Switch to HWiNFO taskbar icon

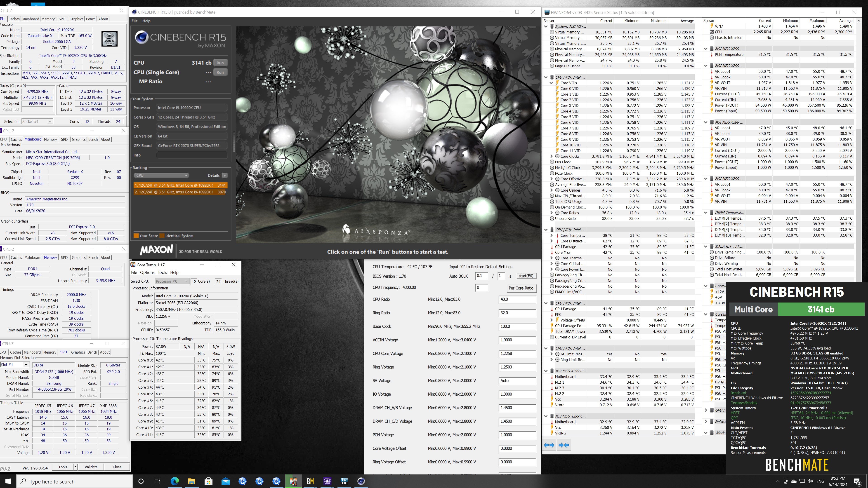[x=344, y=481]
